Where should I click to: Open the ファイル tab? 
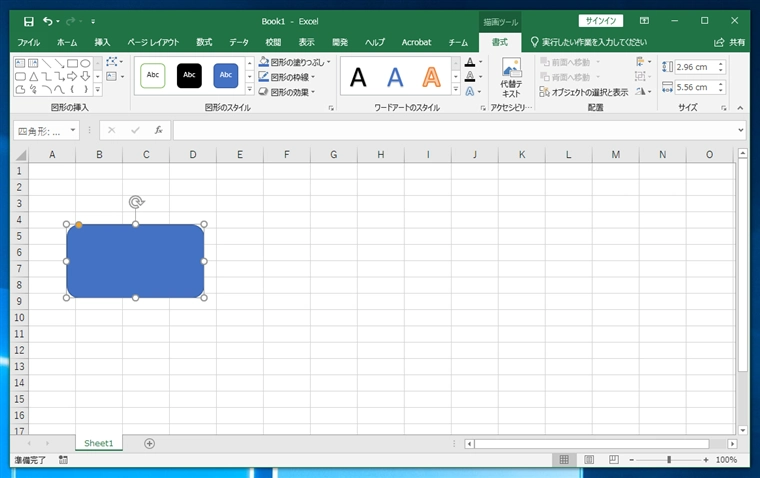[29, 42]
